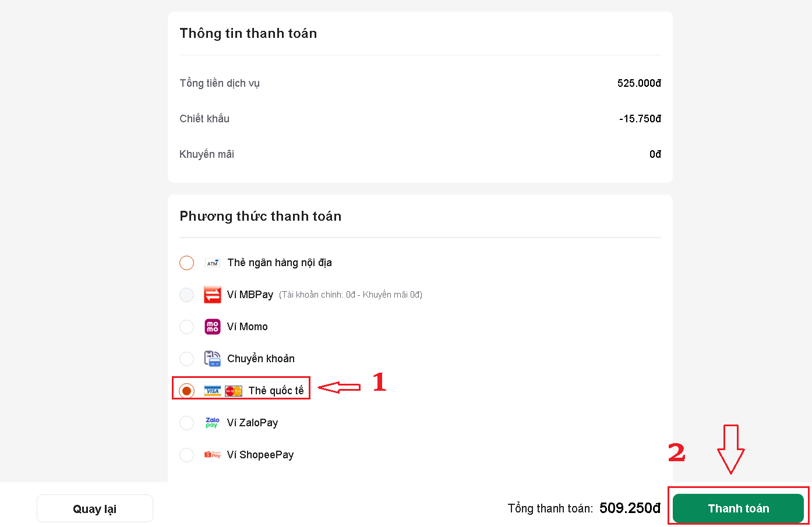812x527 pixels.
Task: Select the Thẻ quốc tế radio button
Action: click(186, 391)
